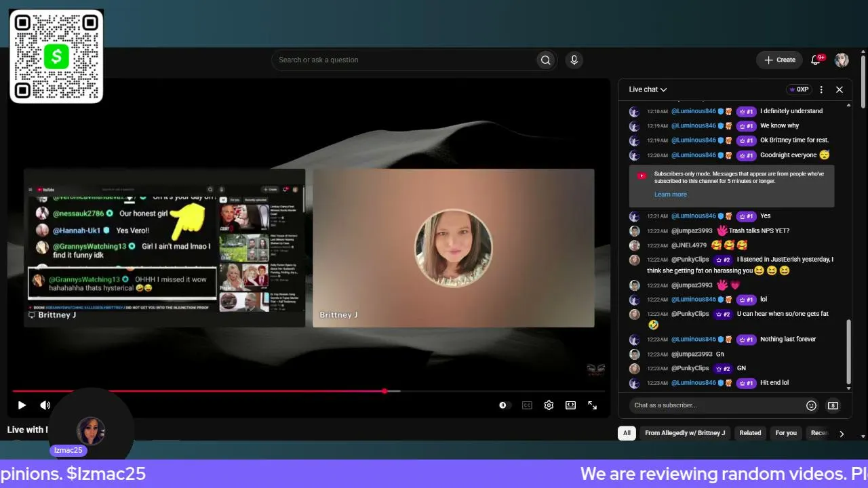Open the Create menu

[x=779, y=60]
